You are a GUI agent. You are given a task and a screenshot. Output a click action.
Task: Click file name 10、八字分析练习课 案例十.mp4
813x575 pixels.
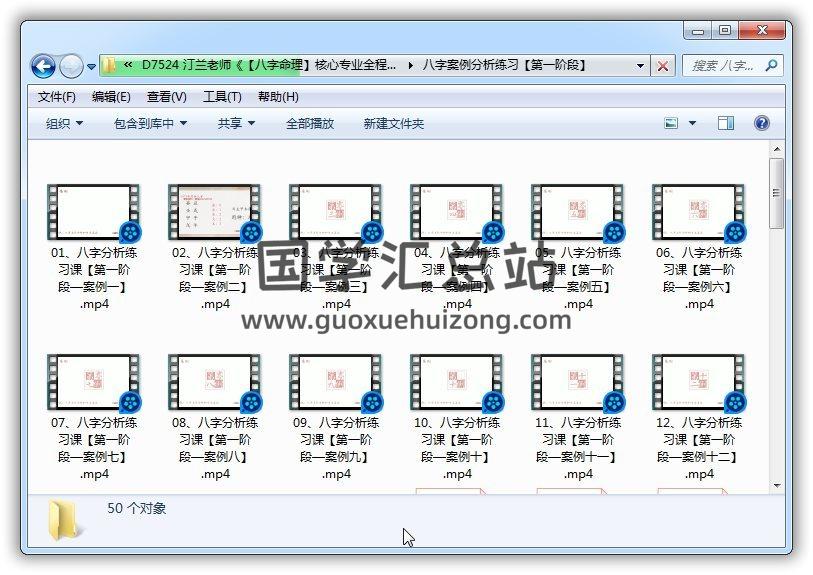pyautogui.click(x=457, y=448)
